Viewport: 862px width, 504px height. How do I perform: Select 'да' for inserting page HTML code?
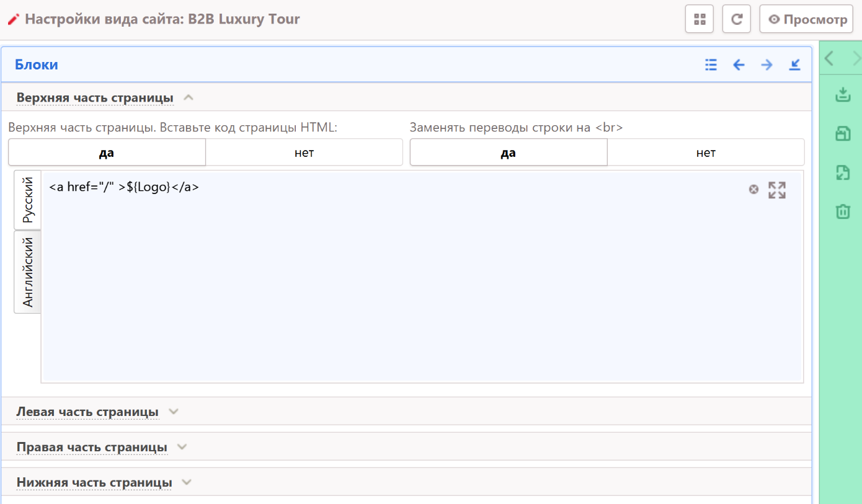coord(107,153)
